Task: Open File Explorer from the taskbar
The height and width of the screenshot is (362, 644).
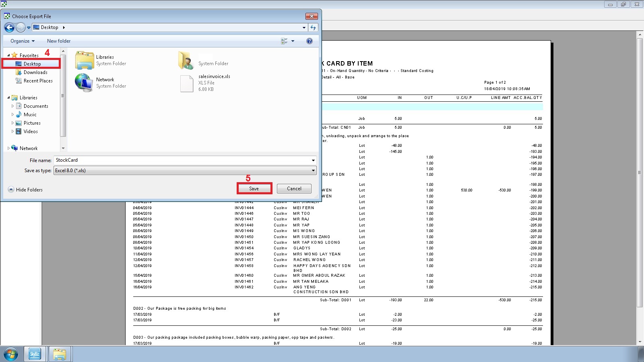Action: point(60,354)
